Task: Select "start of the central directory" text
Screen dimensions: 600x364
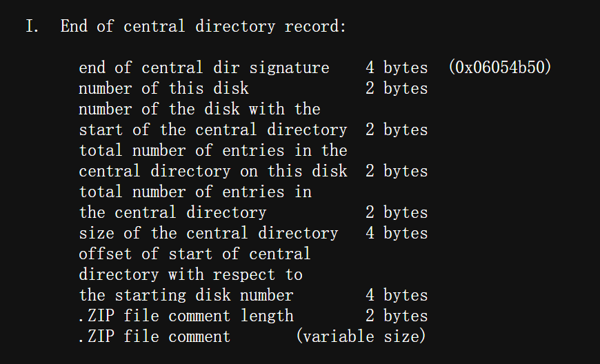Action: [212, 130]
